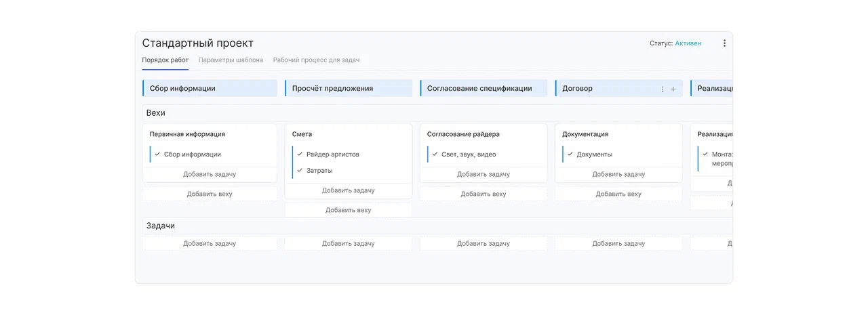The height and width of the screenshot is (315, 868).
Task: Switch to Параметры шаблона tab
Action: point(231,60)
